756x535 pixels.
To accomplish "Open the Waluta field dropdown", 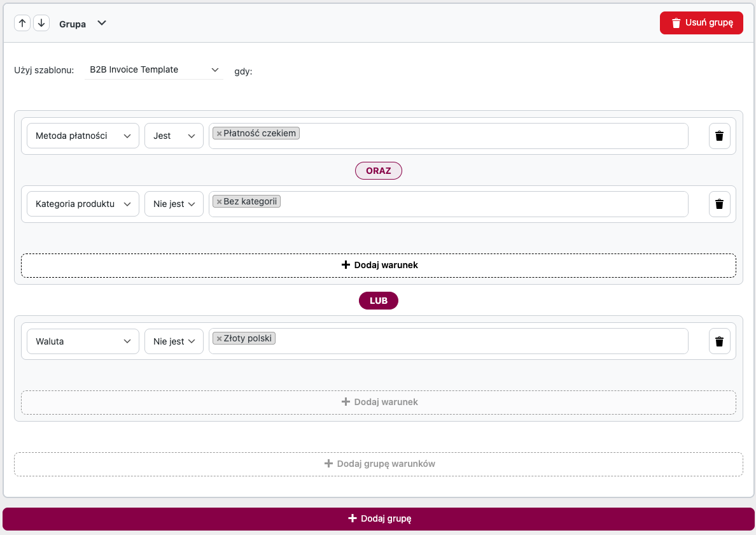I will click(83, 341).
